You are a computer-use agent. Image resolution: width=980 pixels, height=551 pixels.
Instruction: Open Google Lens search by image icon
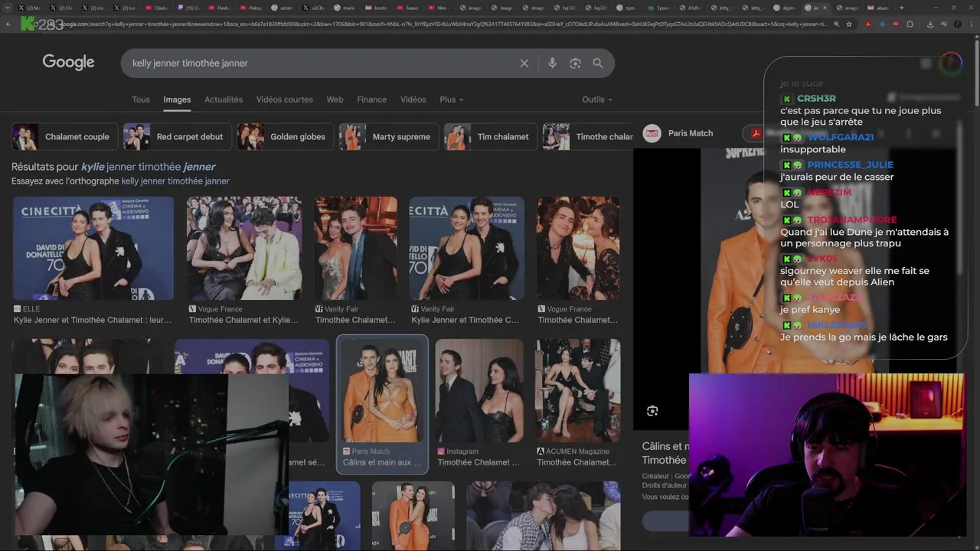(x=575, y=64)
